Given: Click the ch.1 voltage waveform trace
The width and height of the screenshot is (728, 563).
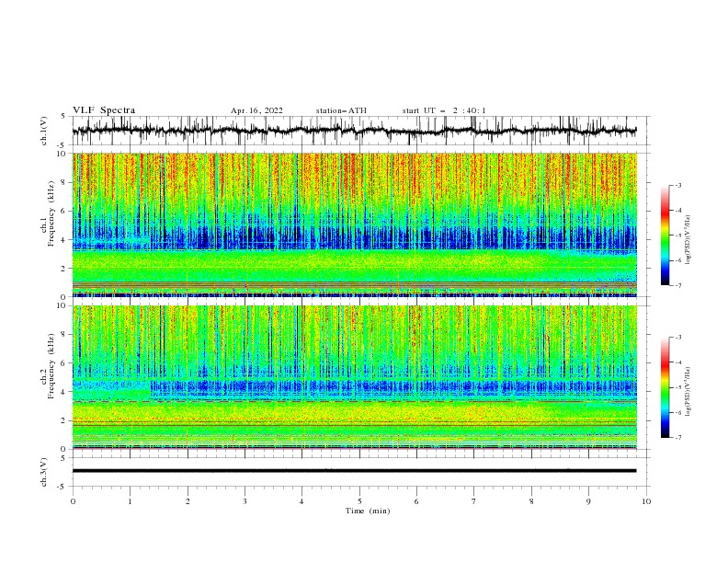Looking at the screenshot, I should [354, 131].
